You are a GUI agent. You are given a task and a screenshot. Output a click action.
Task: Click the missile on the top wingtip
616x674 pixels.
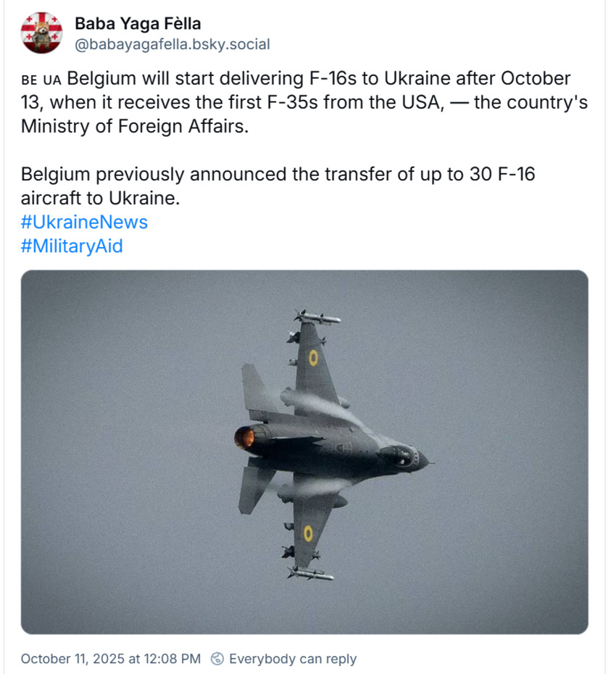tap(317, 317)
